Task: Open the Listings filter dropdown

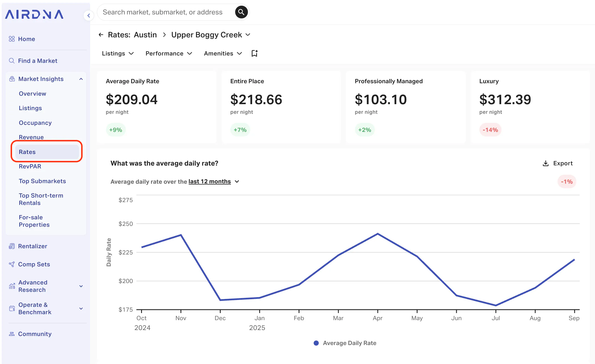Action: (118, 53)
